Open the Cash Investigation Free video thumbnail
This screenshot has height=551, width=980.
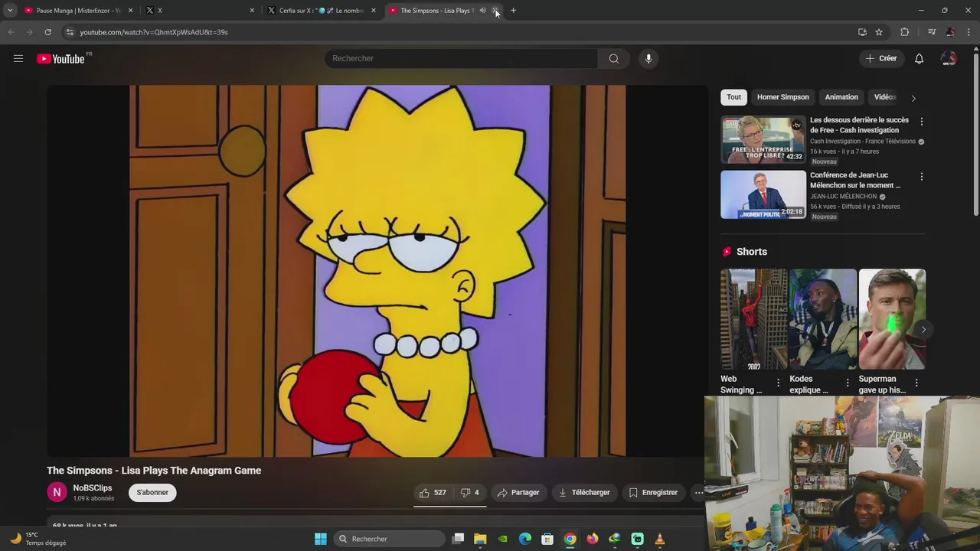click(x=763, y=139)
